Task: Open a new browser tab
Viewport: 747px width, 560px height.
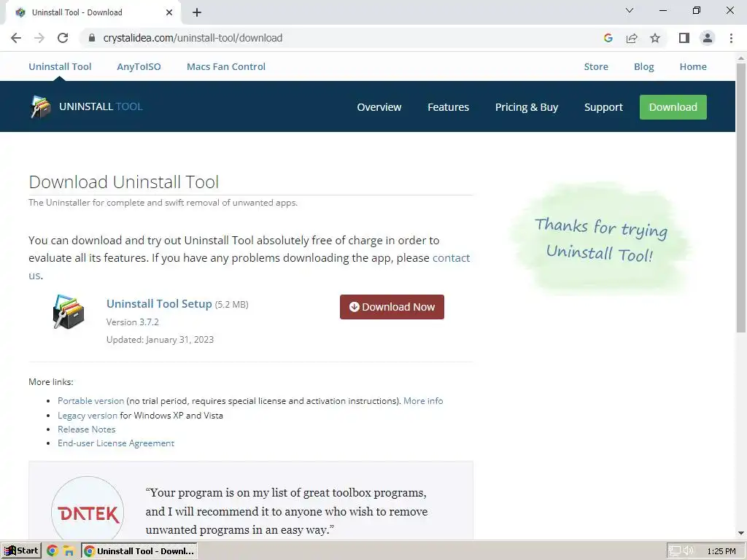Action: tap(197, 12)
